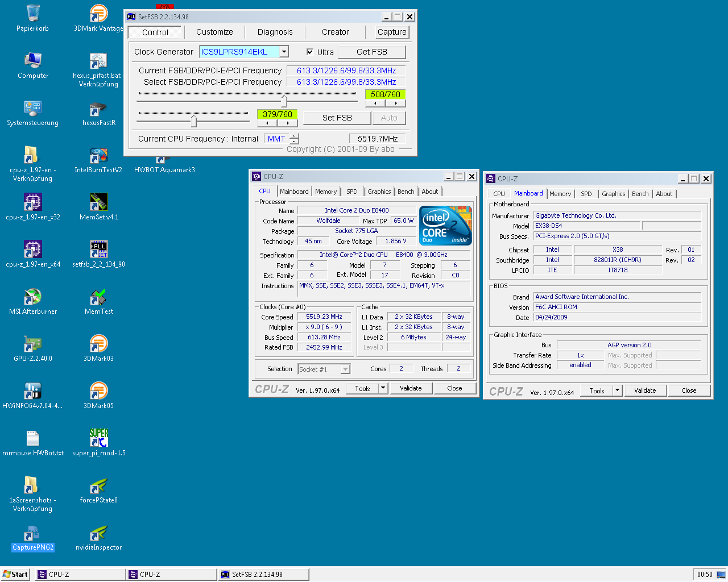Open the Socket #1 selection dropdown
The image size is (728, 582).
point(345,369)
